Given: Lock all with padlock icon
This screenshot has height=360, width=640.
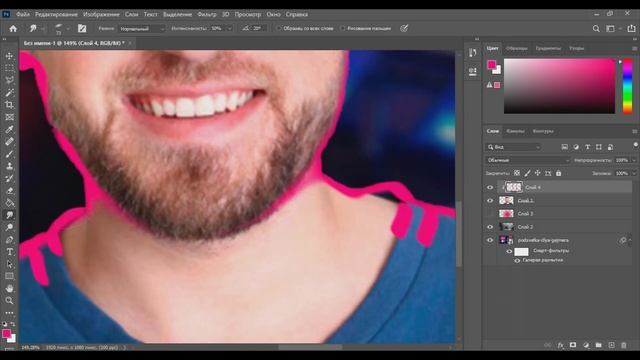Looking at the screenshot, I should 558,173.
